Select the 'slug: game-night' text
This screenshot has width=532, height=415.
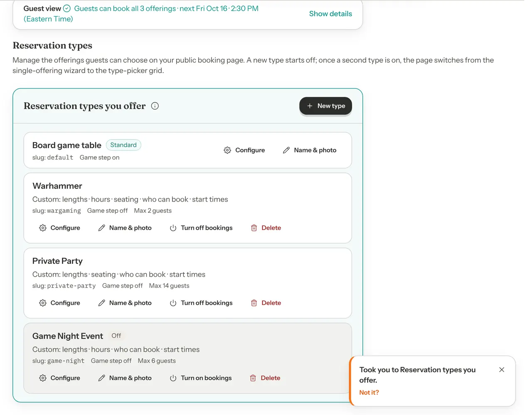(58, 361)
